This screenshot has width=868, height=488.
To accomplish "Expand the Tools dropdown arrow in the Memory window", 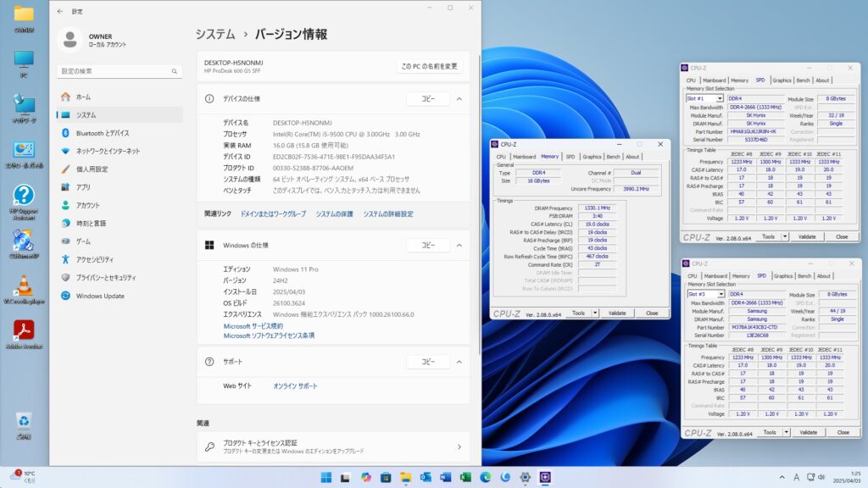I will click(x=595, y=313).
